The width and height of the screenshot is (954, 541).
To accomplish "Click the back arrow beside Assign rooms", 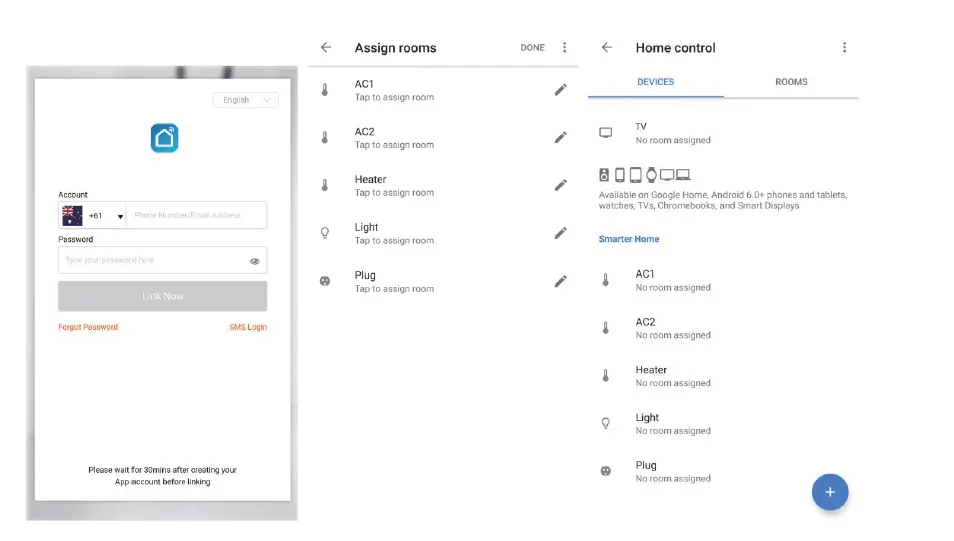I will 325,48.
